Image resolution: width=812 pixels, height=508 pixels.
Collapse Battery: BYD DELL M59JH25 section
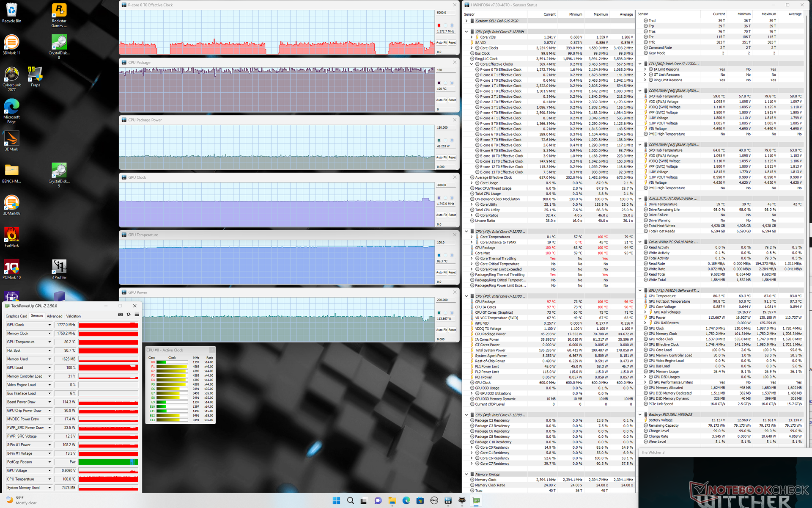(640, 414)
